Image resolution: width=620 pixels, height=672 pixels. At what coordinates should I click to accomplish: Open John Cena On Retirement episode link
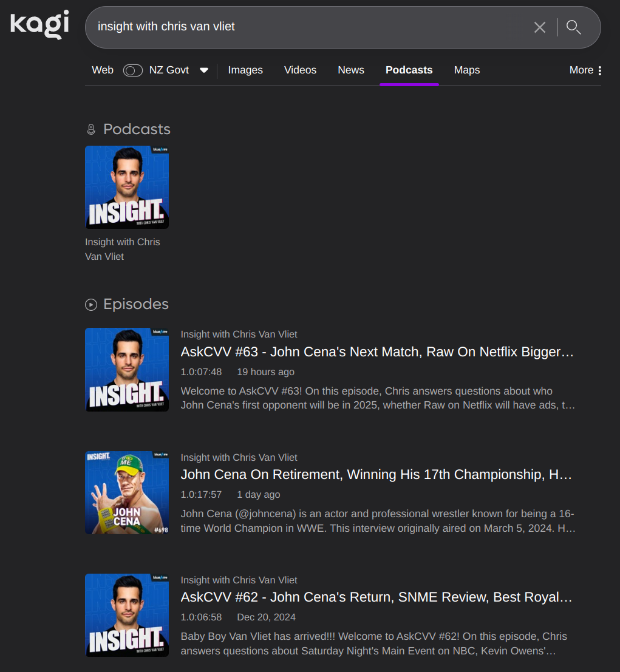click(376, 475)
